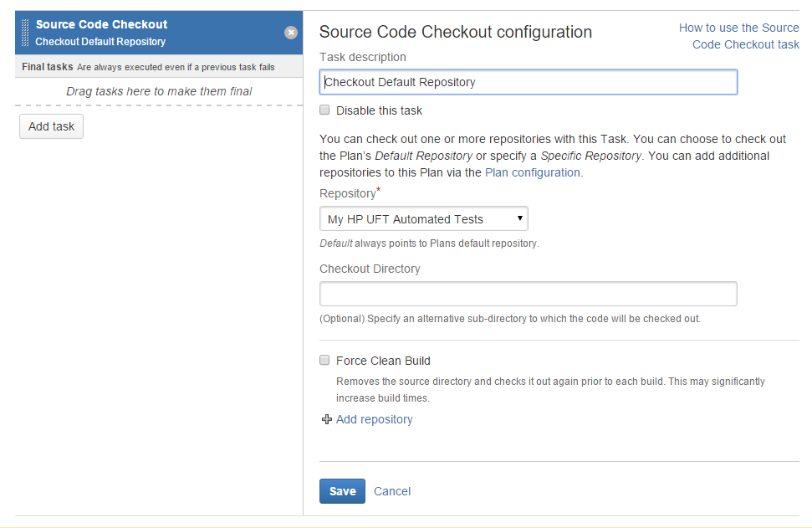Click the Disable this task label

380,110
